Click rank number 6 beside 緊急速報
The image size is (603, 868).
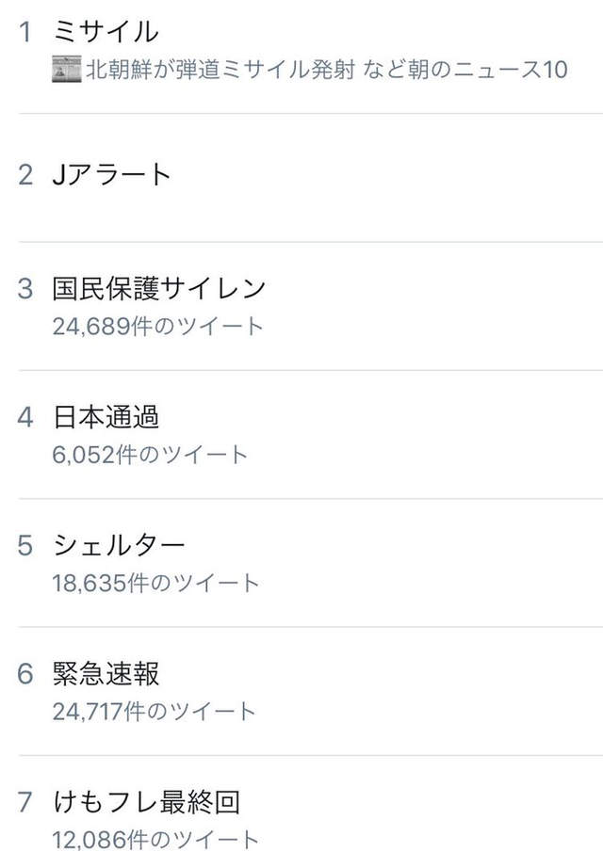[x=25, y=674]
